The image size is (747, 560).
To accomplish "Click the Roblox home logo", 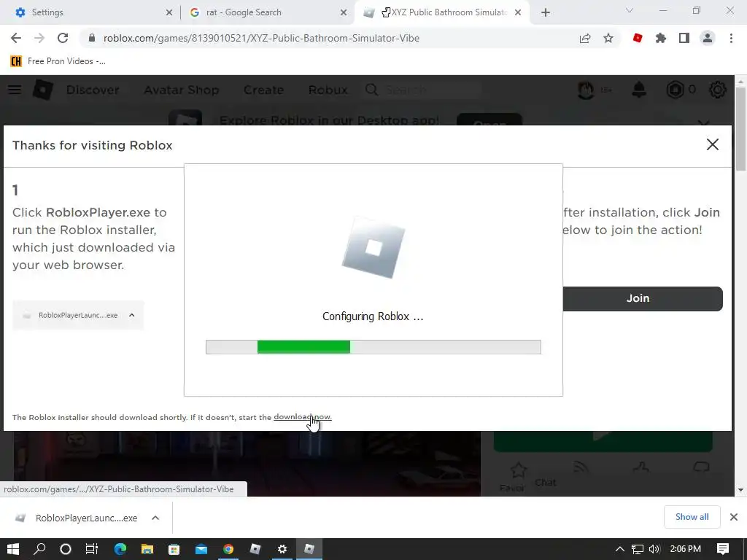I will tap(43, 90).
